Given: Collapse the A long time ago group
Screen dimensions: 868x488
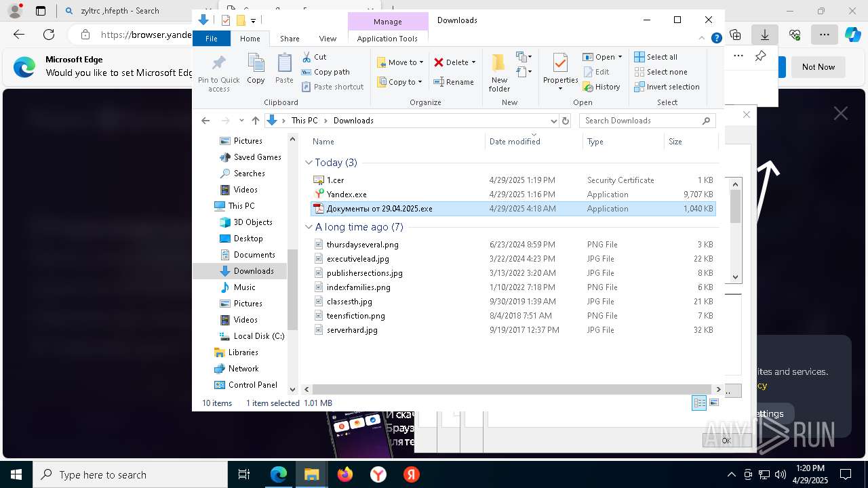Looking at the screenshot, I should pyautogui.click(x=309, y=227).
